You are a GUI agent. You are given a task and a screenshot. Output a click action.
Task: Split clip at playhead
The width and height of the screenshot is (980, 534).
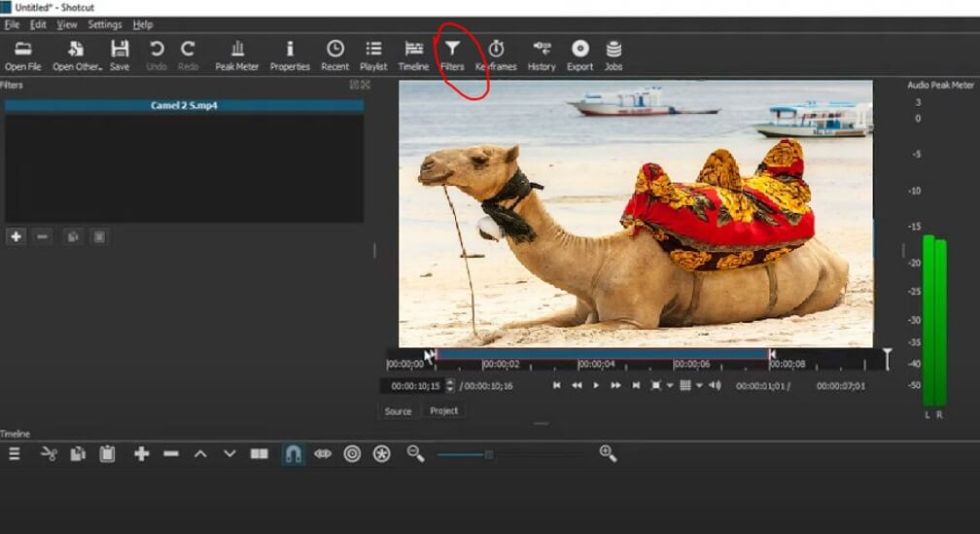259,454
